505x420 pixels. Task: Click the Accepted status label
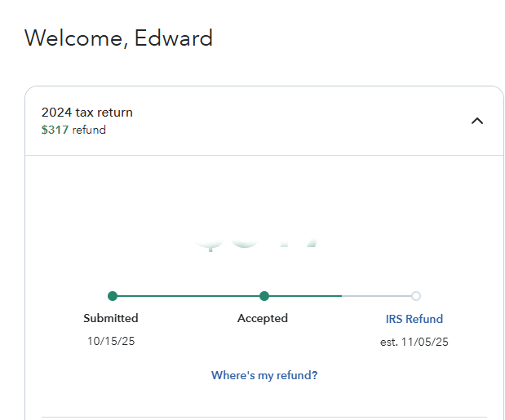263,318
